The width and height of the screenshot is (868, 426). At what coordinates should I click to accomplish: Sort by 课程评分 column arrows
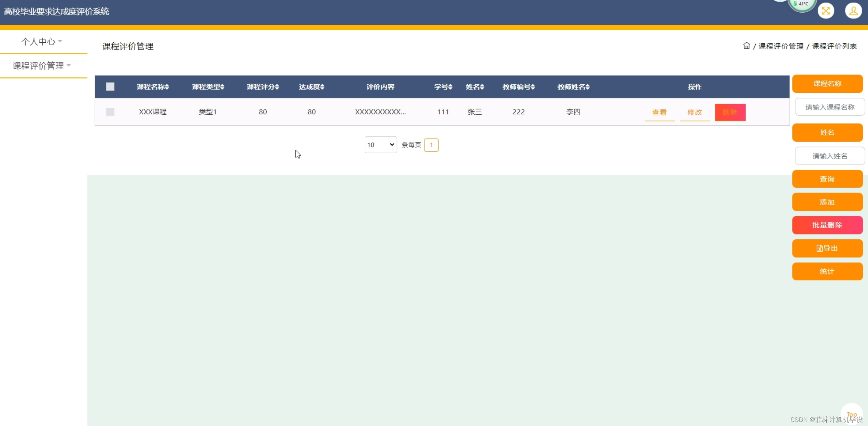pos(277,87)
